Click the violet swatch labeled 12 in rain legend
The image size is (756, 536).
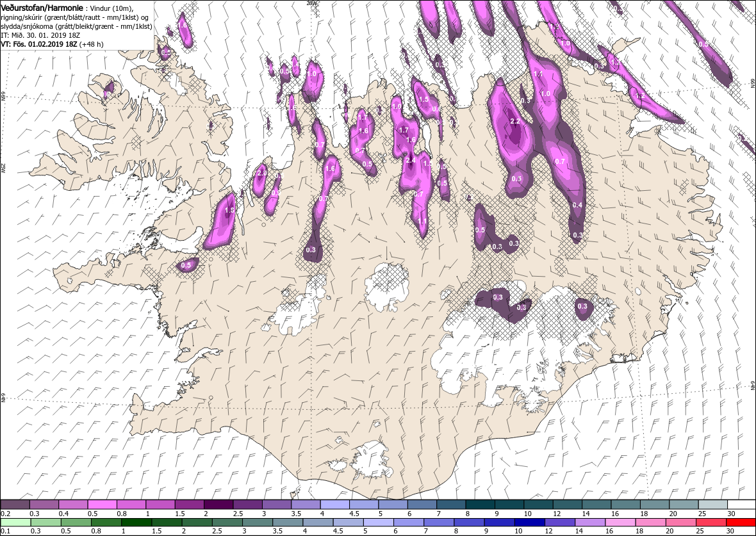559,523
